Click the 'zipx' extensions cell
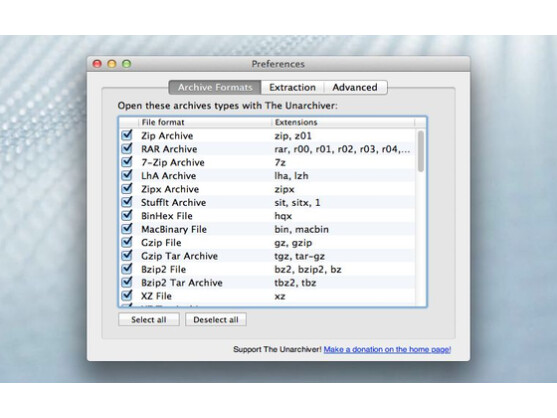Screen dimensions: 557x418 point(285,189)
